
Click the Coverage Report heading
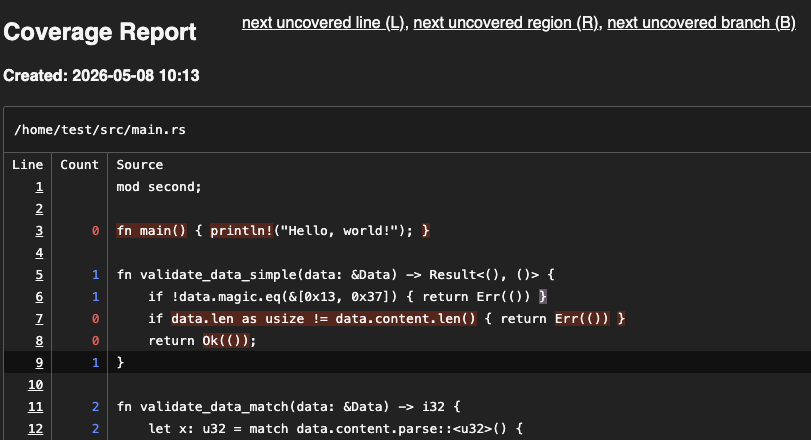(100, 32)
